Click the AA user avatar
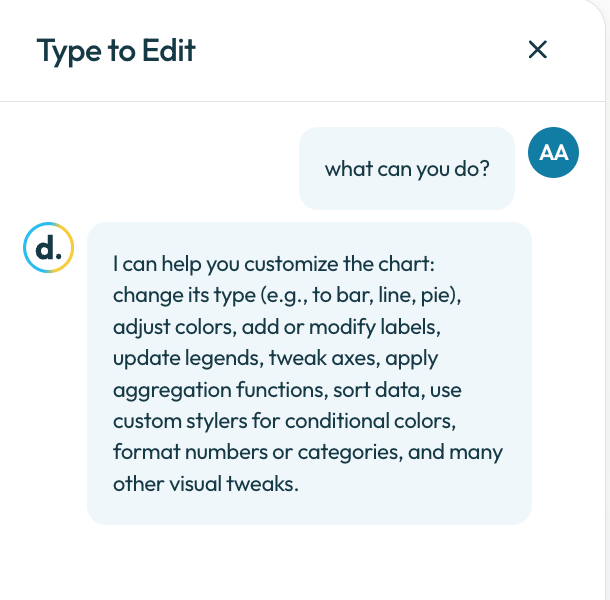This screenshot has width=610, height=600. coord(553,153)
